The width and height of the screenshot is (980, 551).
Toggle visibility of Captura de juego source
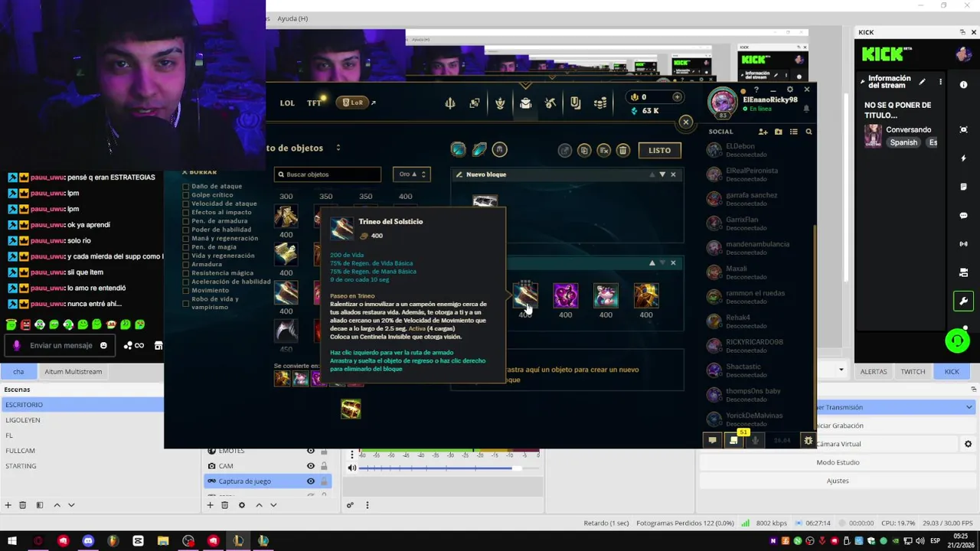coord(311,481)
